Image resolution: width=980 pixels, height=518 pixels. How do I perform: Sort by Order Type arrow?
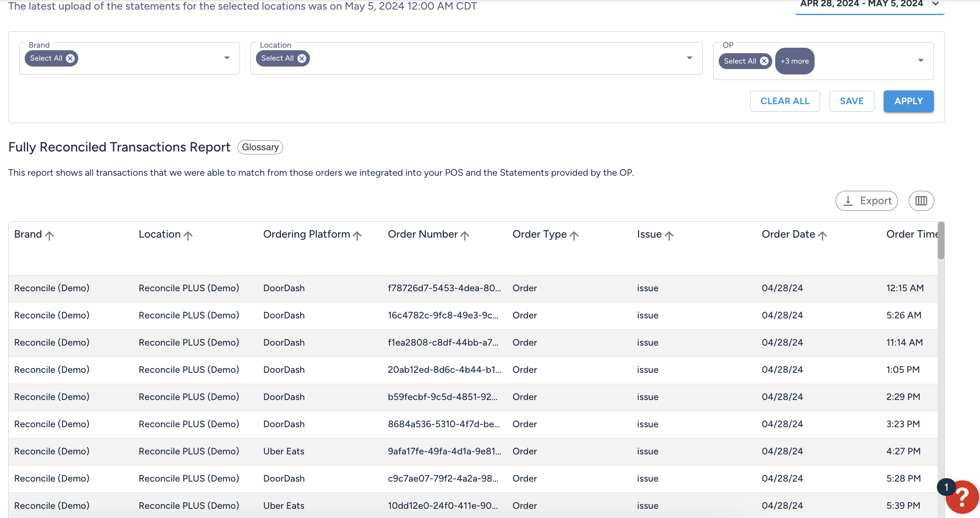(x=574, y=236)
